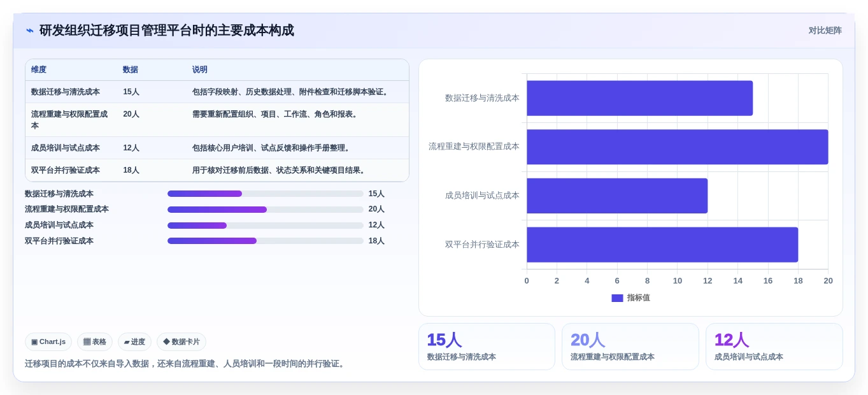
Task: Click the 数据迁移与清洗成本 progress bar
Action: (266, 194)
